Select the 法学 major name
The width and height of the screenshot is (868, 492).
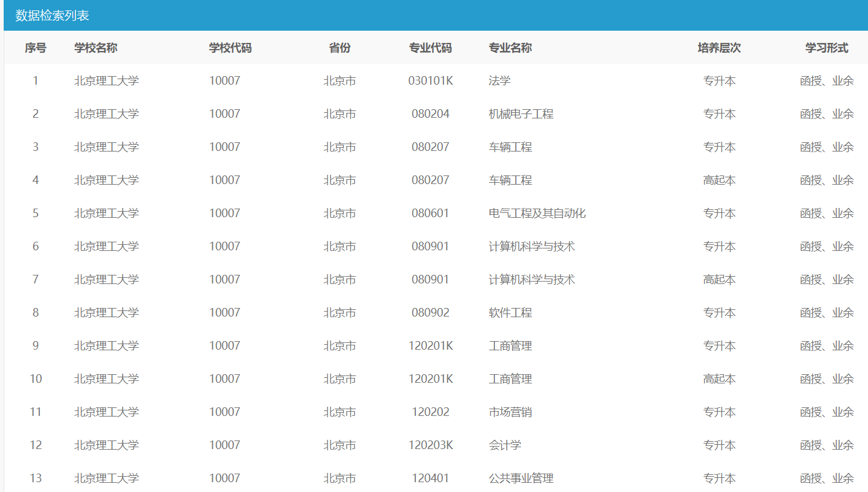[499, 80]
